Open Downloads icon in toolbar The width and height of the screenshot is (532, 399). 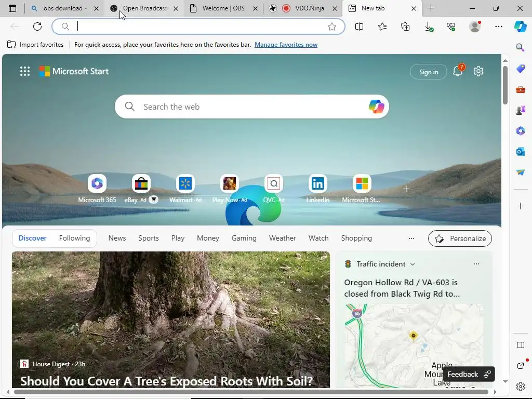(x=429, y=27)
